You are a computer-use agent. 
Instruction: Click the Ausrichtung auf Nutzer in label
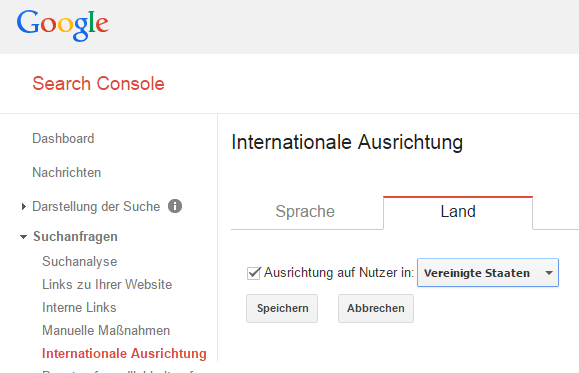[x=339, y=273]
